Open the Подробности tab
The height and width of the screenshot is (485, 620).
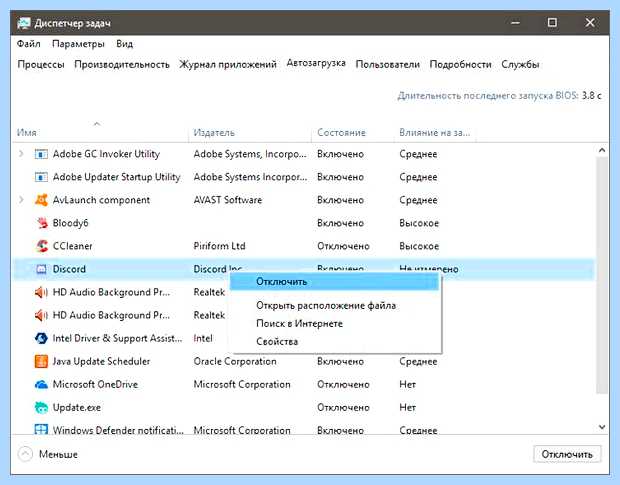(460, 64)
